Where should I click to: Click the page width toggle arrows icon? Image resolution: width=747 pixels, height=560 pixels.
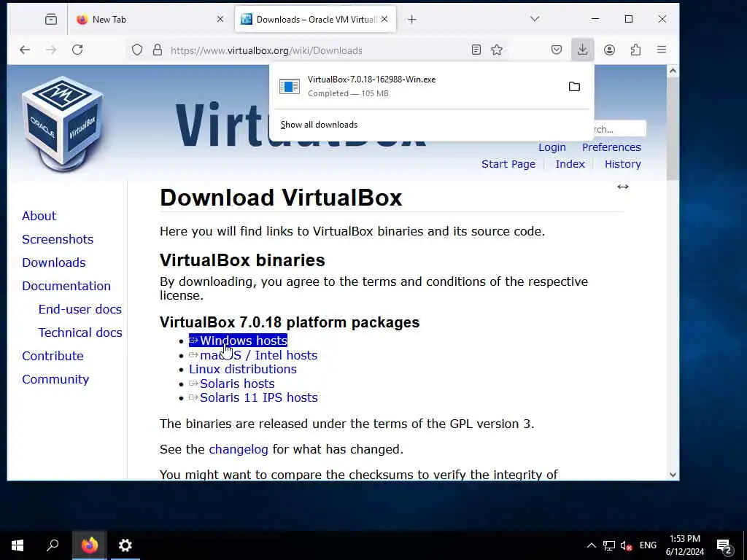(623, 187)
